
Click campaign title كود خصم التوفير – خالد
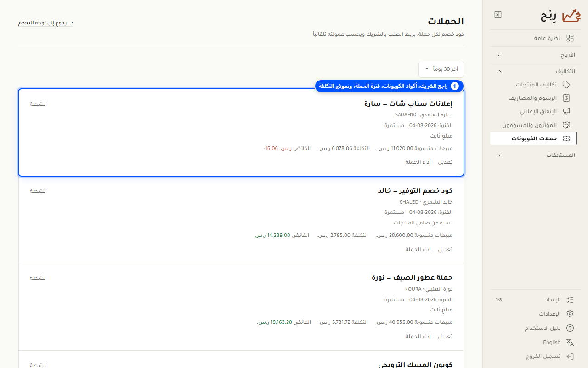pos(415,190)
